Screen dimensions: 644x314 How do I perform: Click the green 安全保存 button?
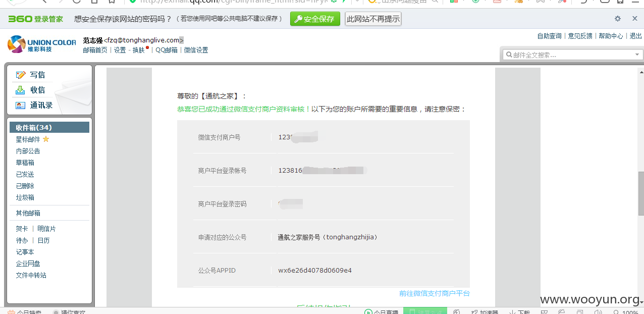(x=315, y=19)
